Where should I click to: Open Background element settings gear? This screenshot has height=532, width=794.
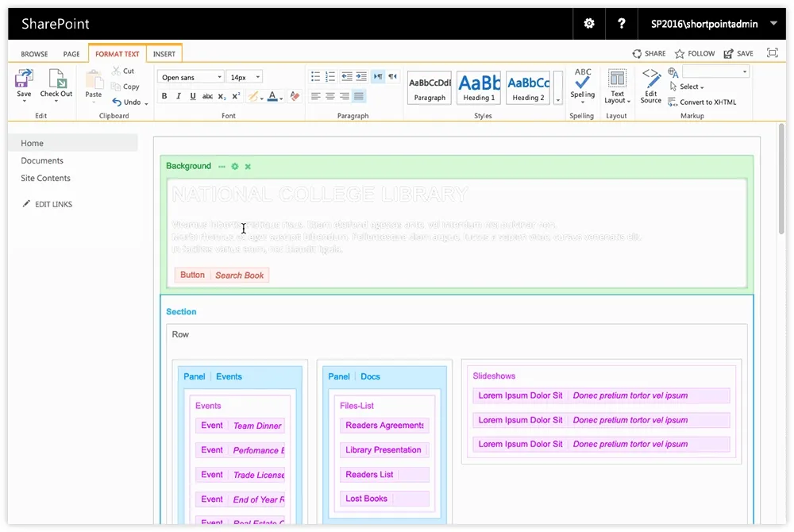[235, 167]
